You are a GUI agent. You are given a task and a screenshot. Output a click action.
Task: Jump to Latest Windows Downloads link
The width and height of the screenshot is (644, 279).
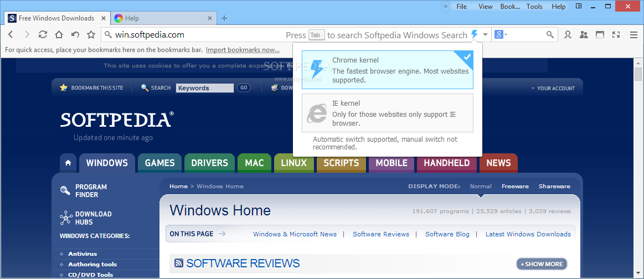528,234
